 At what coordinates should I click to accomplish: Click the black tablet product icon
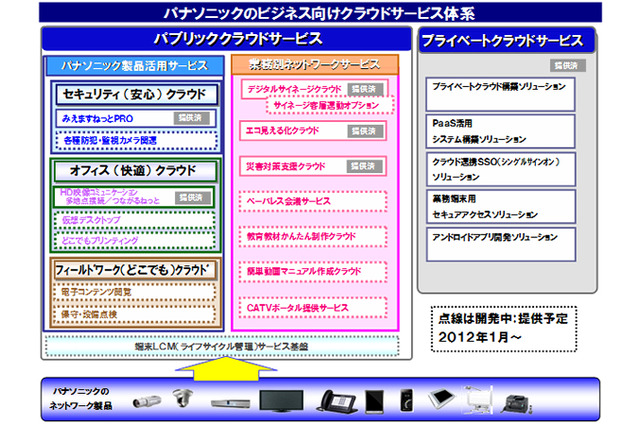tap(374, 401)
